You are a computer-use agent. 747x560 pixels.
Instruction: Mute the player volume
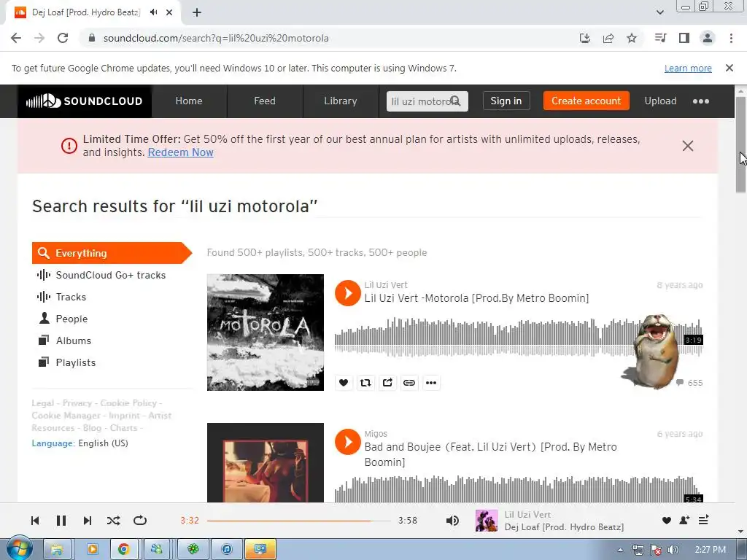452,521
